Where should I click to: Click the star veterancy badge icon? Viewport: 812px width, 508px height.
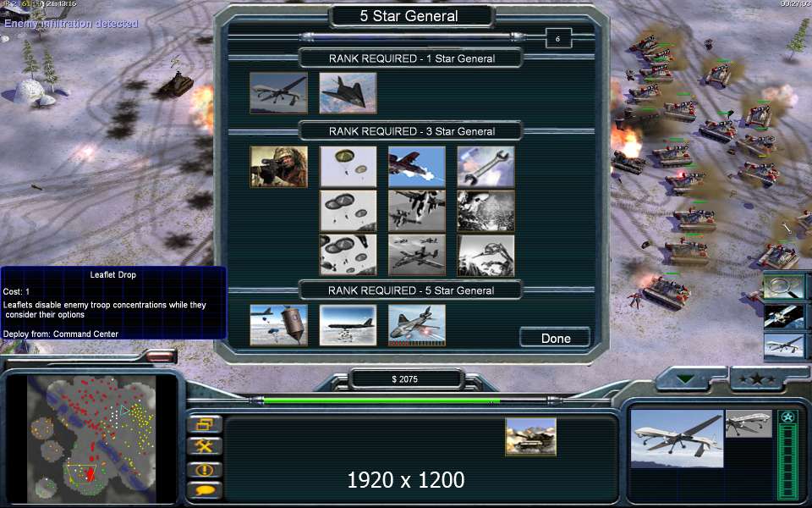click(787, 417)
